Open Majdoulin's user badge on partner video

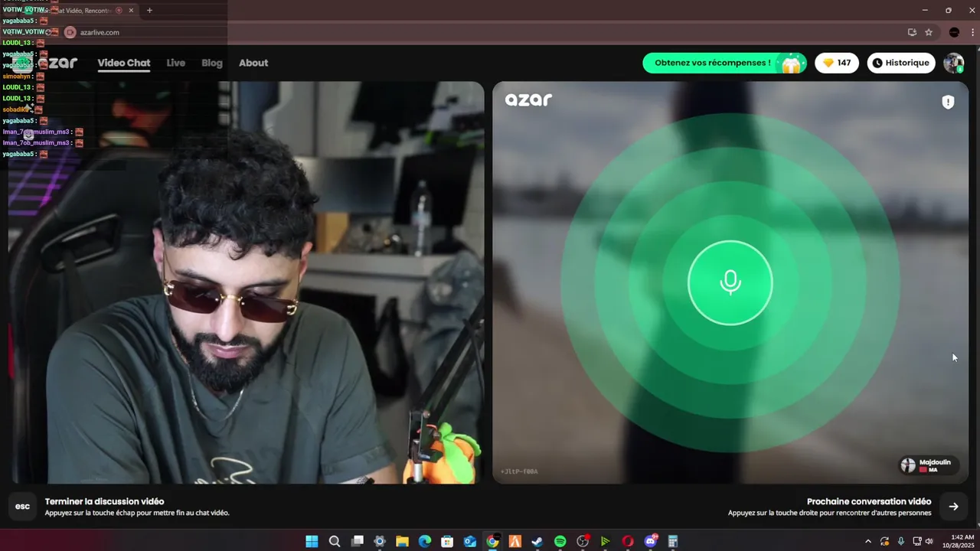click(x=929, y=465)
